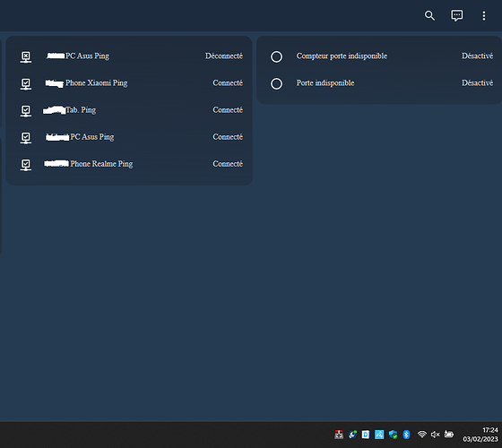Click the Phone Realme Ping network icon
This screenshot has height=448, width=502.
(x=26, y=165)
